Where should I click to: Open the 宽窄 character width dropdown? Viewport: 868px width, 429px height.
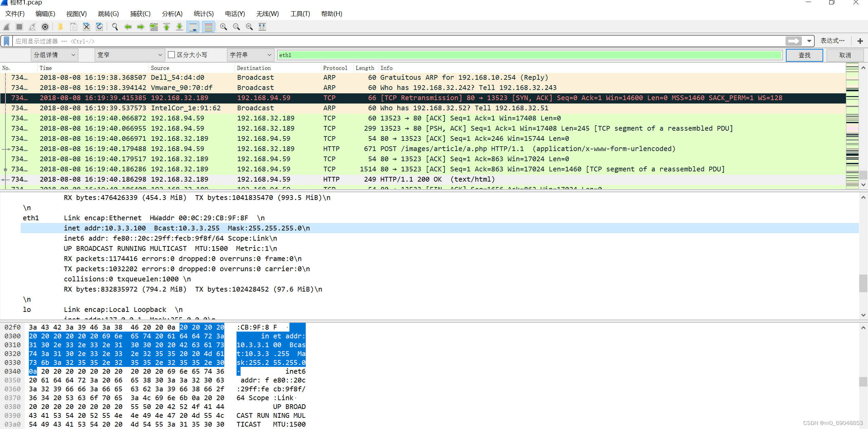130,55
